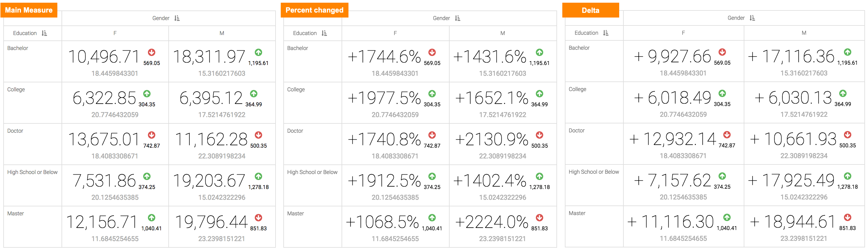
Task: Click red down arrow next to +2224.0%
Action: [539, 218]
